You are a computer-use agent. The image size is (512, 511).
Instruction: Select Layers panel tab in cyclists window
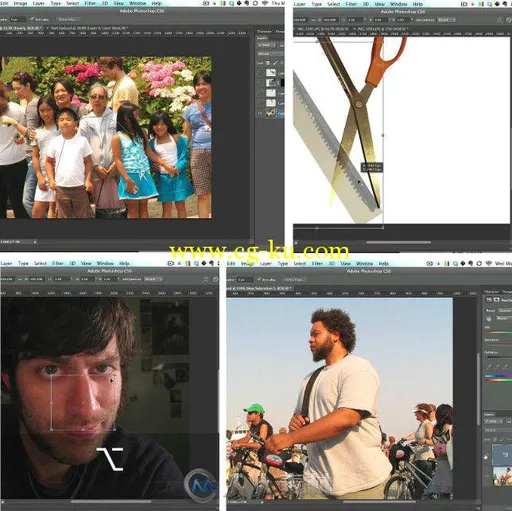tap(489, 414)
